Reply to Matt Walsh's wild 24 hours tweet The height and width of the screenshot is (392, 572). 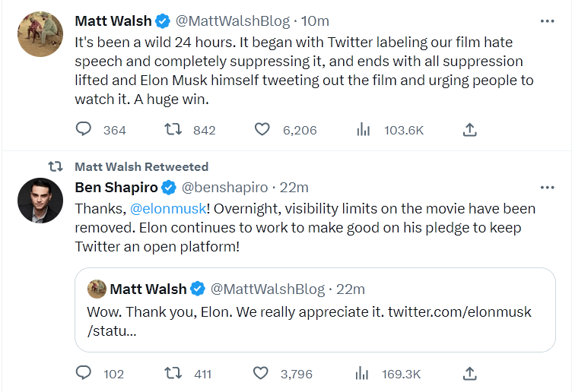84,130
